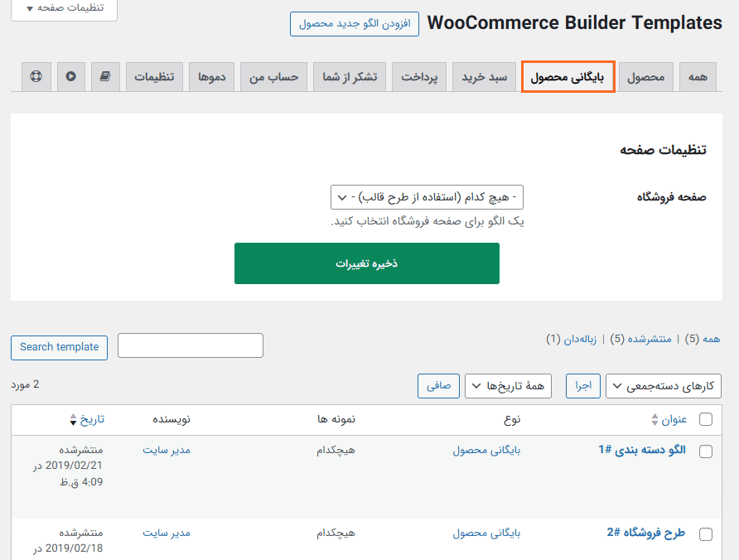
Task: Open the دموها tab
Action: click(x=212, y=77)
